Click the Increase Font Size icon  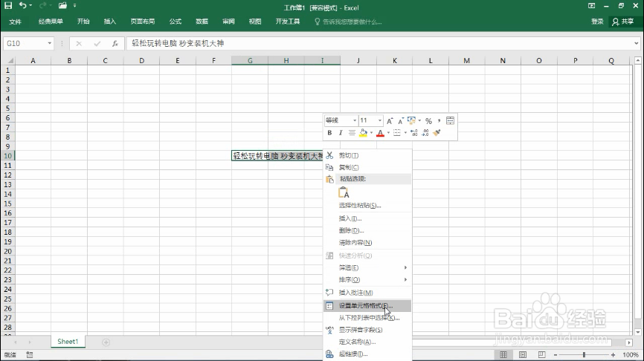(x=390, y=120)
